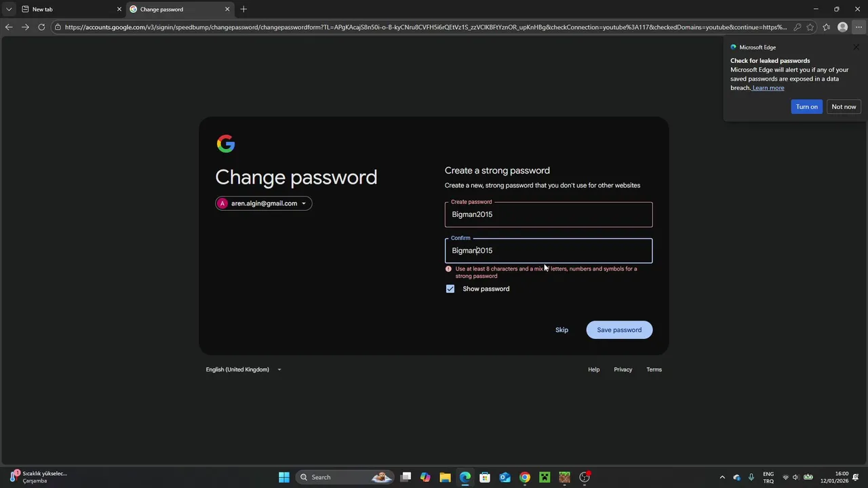This screenshot has height=488, width=868.
Task: Close the New tab tab
Action: pyautogui.click(x=119, y=9)
